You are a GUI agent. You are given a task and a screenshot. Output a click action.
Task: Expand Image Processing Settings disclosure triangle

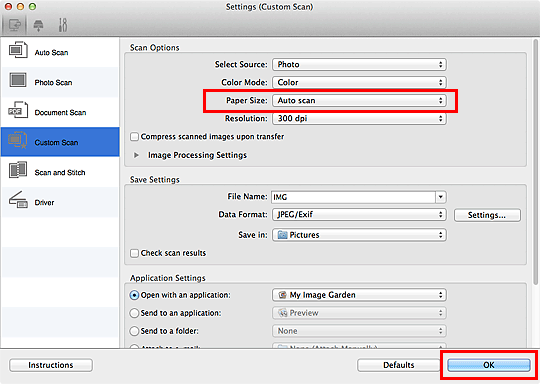[136, 155]
